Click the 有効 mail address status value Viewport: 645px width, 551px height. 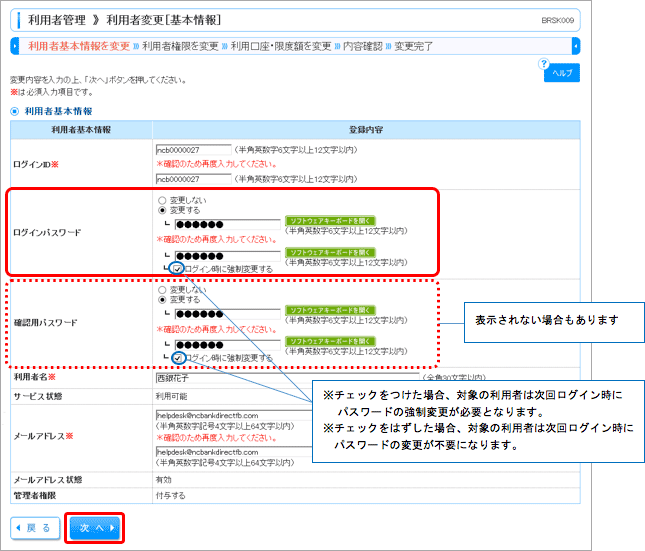163,480
